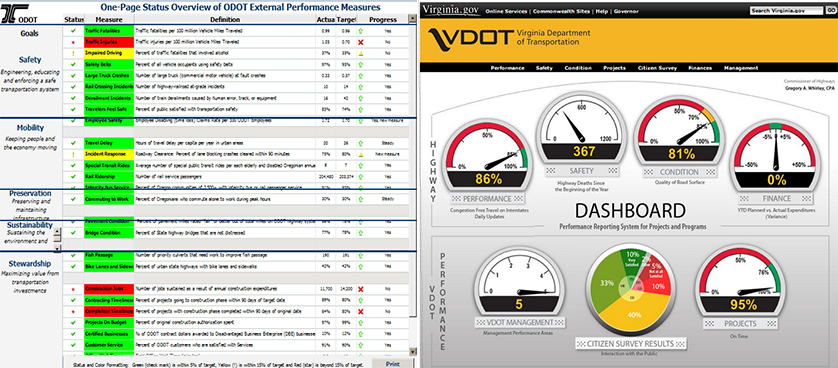This screenshot has width=838, height=368.
Task: Click the green check status for Traffic Fatalities
Action: [x=73, y=31]
